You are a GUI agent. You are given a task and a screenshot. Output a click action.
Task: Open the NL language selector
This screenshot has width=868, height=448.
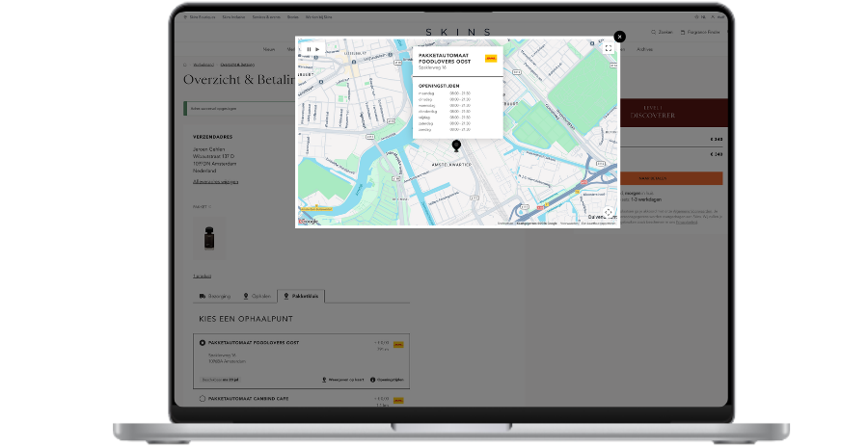(701, 17)
